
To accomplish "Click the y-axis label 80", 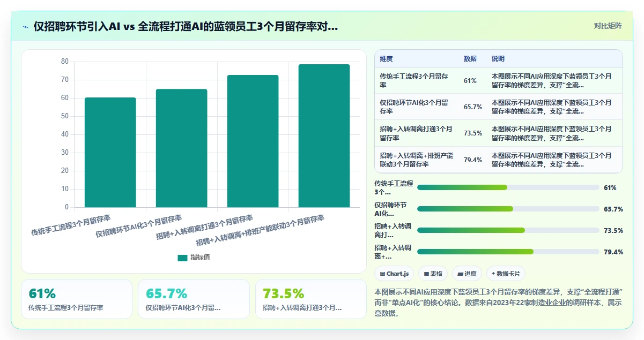I will tap(64, 62).
